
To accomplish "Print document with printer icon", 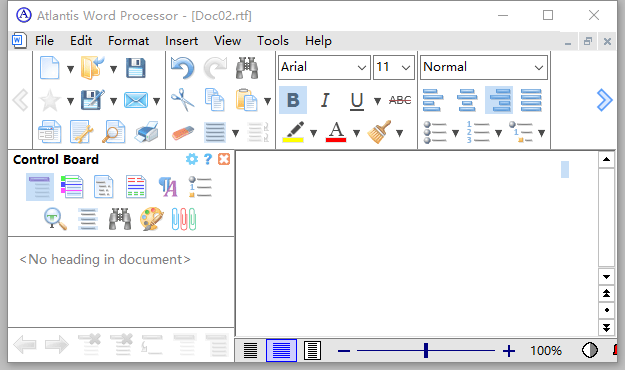I will [x=147, y=132].
